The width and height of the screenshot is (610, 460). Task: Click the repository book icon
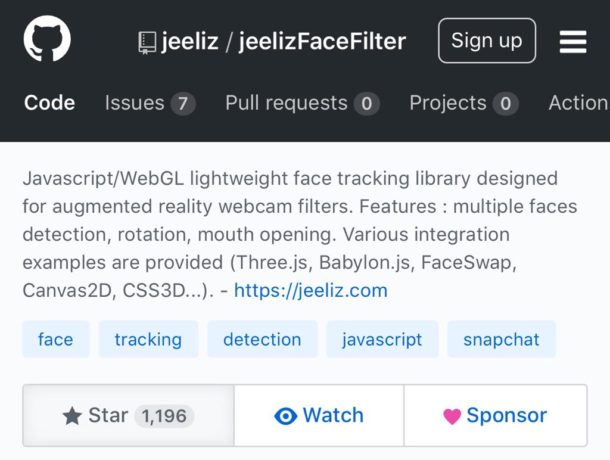tap(147, 42)
